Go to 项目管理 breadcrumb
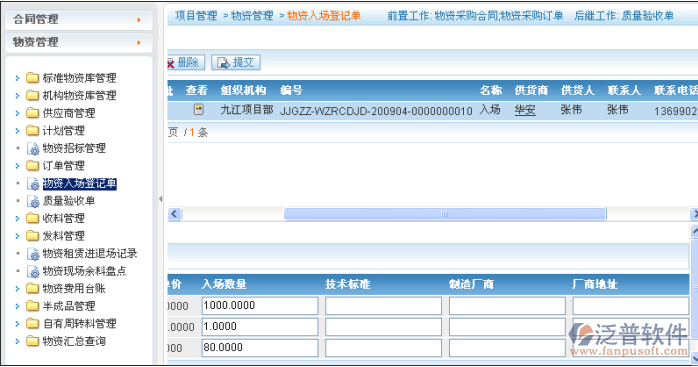Screen dimensions: 698x367 point(196,16)
